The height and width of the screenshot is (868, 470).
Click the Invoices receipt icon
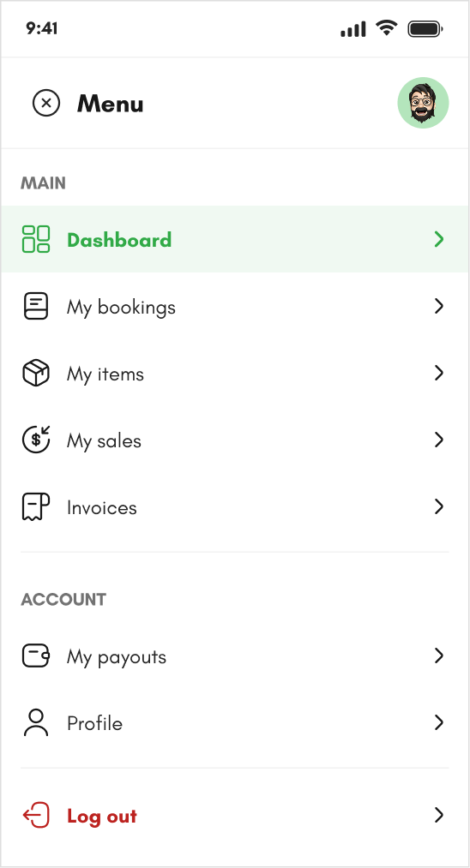click(36, 507)
